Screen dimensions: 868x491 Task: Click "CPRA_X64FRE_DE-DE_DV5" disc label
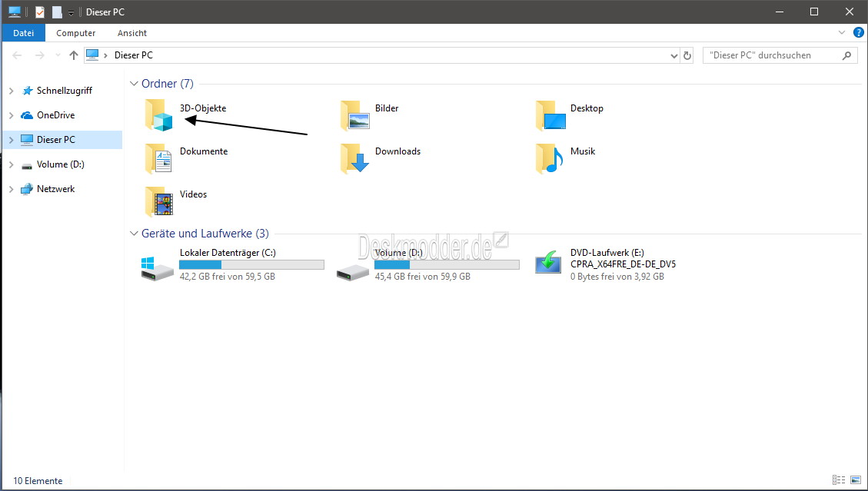pyautogui.click(x=624, y=264)
